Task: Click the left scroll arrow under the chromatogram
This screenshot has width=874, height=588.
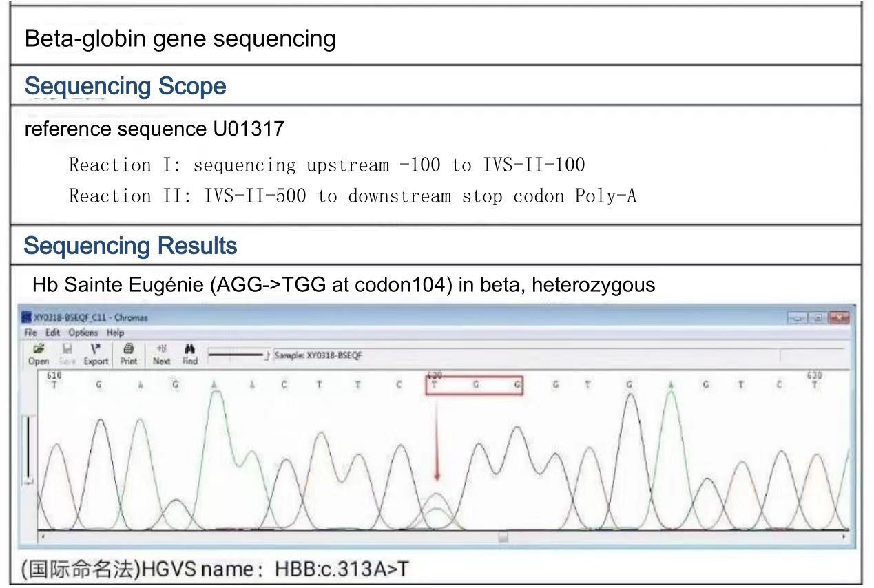Action: click(43, 536)
